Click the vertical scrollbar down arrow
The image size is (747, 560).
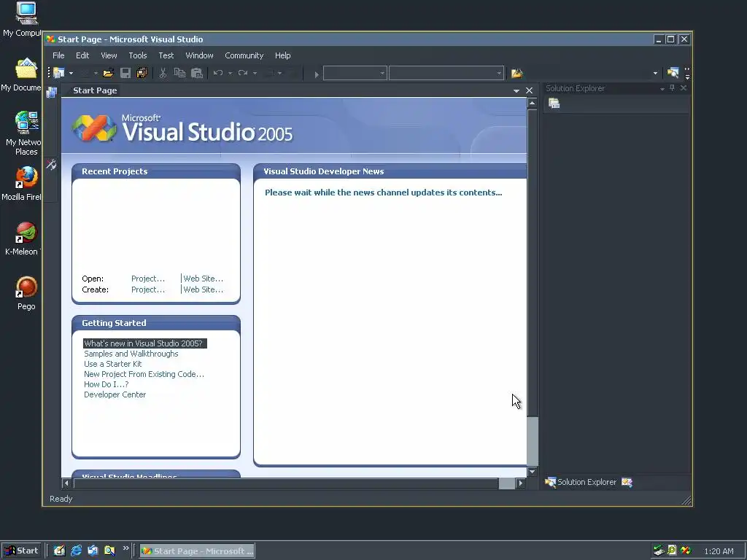point(532,472)
